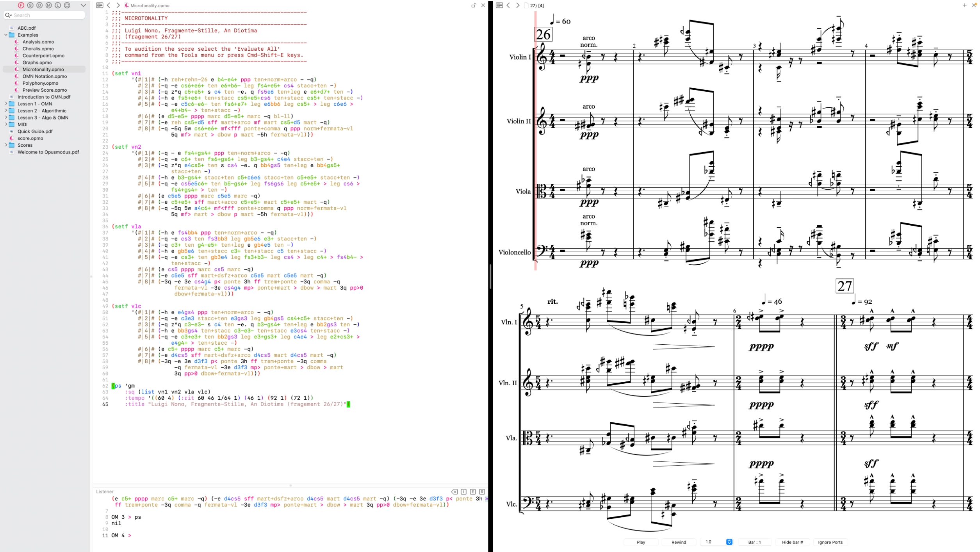Toggle the editor panel layout icon
The image size is (980, 552).
tap(100, 5)
